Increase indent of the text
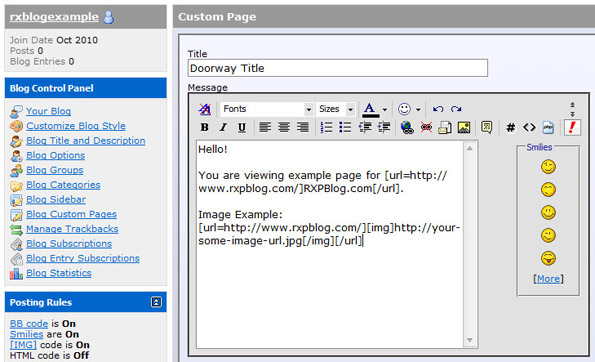The height and width of the screenshot is (362, 595). tap(384, 127)
